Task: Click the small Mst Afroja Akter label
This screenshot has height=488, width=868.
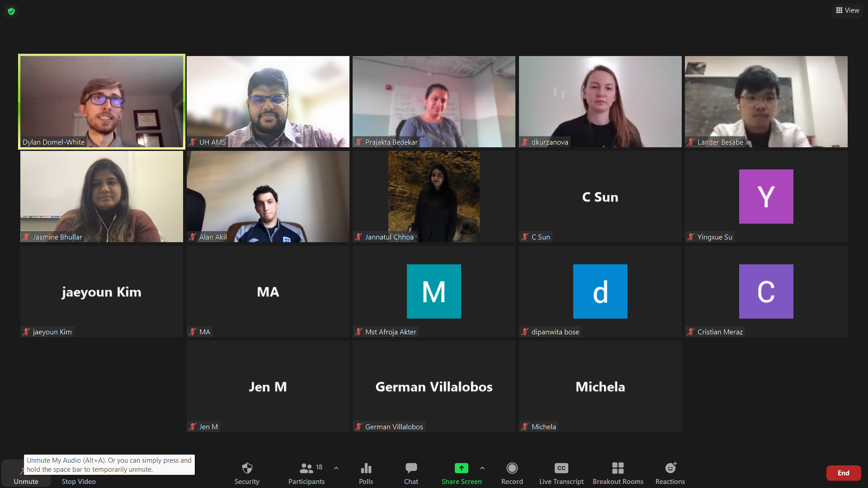Action: coord(391,332)
